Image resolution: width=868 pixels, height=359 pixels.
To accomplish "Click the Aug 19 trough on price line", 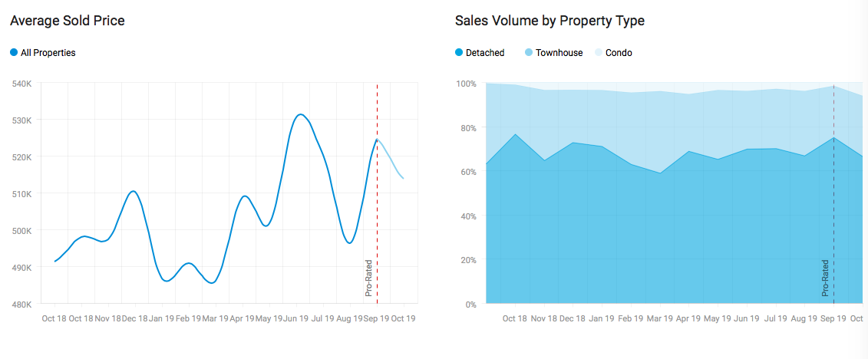I will coord(349,243).
